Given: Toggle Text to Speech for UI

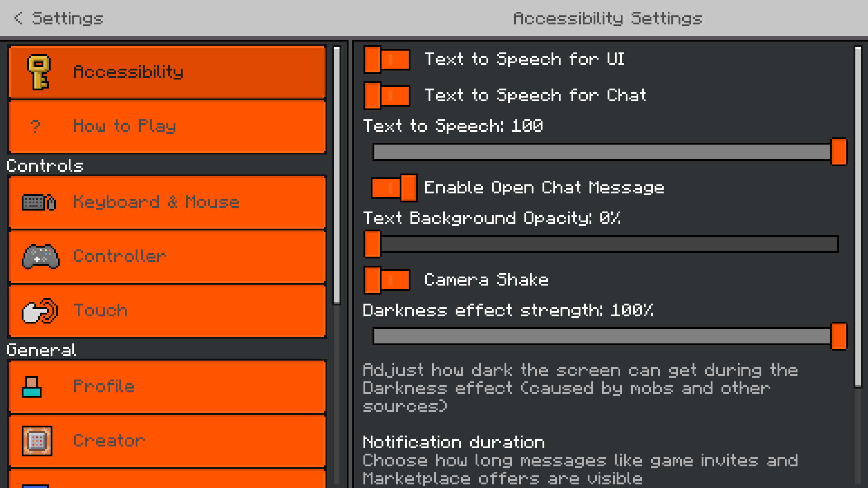Looking at the screenshot, I should [x=387, y=59].
